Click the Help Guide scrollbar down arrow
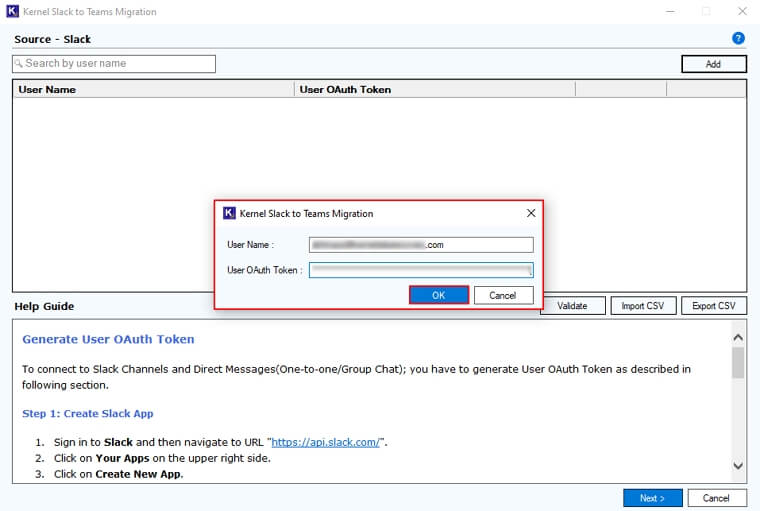The image size is (760, 511). pyautogui.click(x=738, y=466)
